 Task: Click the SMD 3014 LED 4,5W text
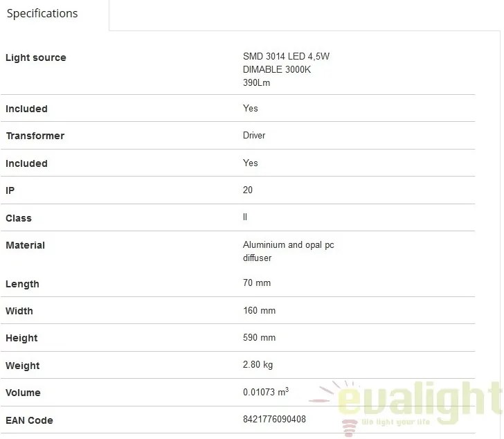coord(286,56)
